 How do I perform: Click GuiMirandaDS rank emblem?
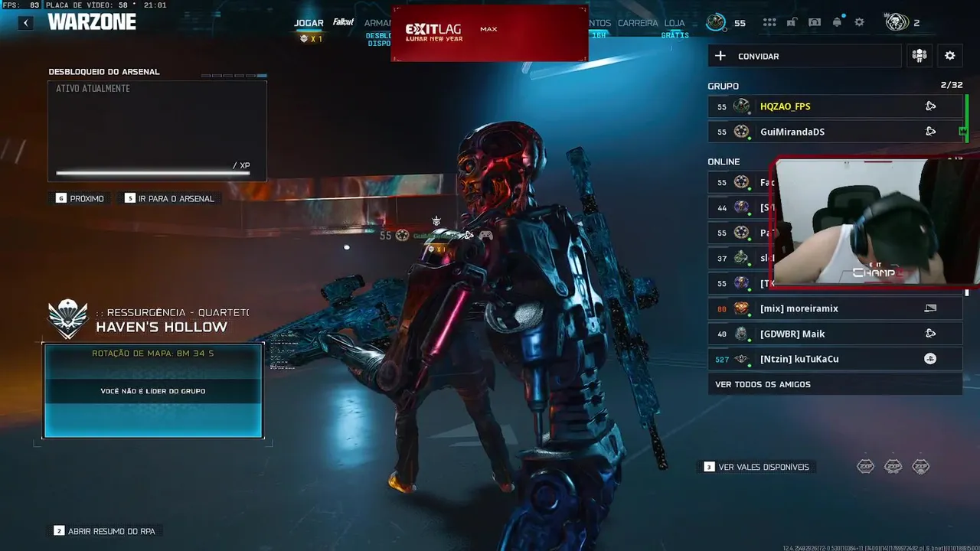pos(741,132)
